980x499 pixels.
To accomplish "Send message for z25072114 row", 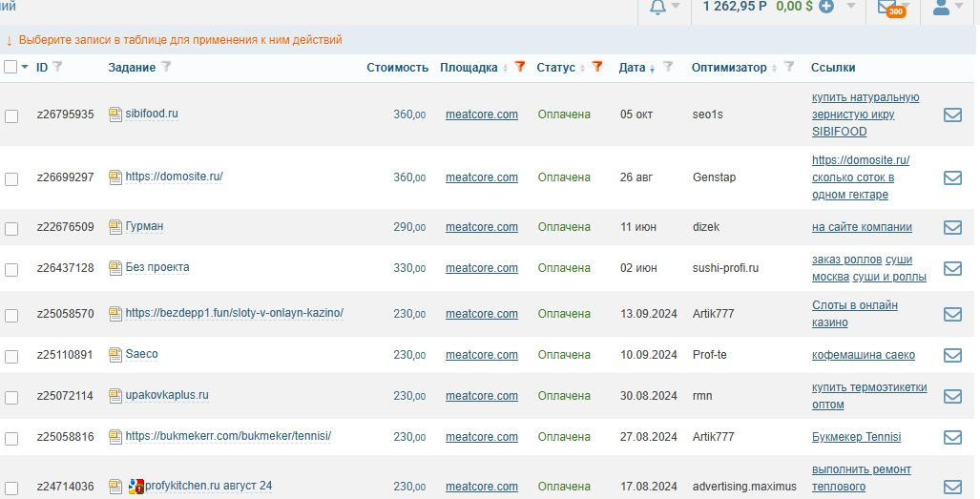I will click(952, 397).
